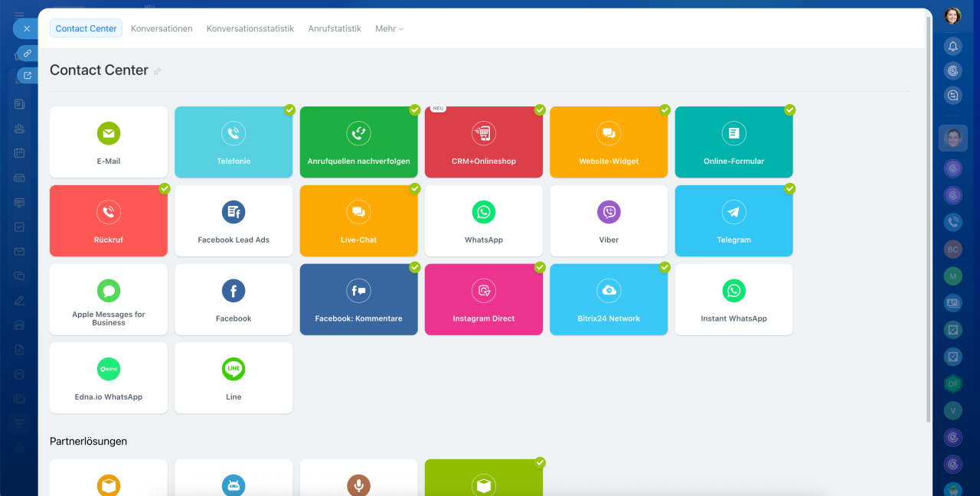Click the user avatar at top right
The image size is (980, 496).
pos(952,16)
